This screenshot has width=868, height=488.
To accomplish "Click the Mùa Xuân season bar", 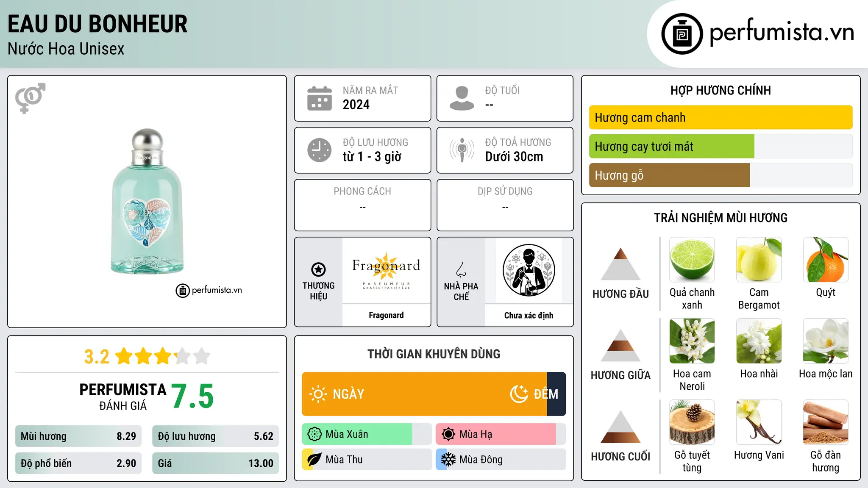I will 367,434.
